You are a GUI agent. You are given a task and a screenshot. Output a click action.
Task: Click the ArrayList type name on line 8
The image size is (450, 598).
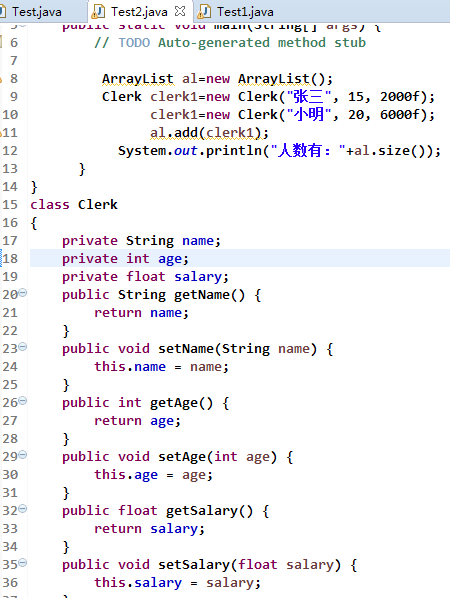pos(137,79)
